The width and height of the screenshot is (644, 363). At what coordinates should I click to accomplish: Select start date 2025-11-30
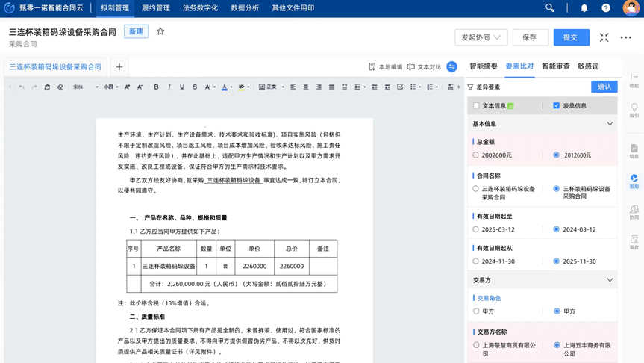(556, 261)
